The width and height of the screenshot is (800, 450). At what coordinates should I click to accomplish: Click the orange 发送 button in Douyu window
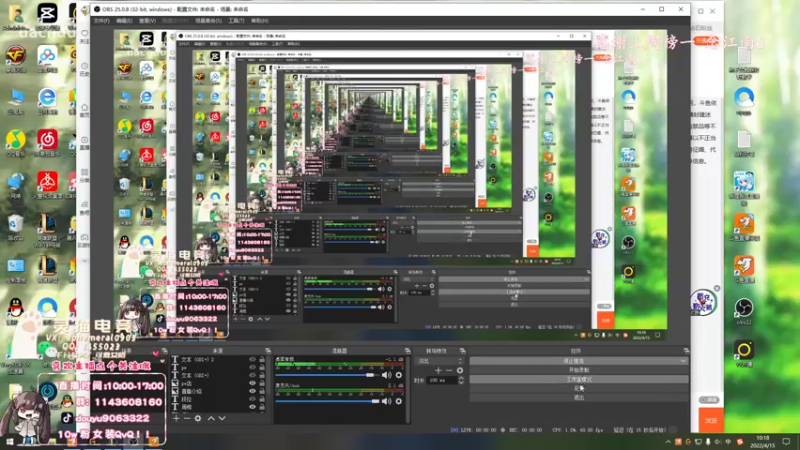pyautogui.click(x=711, y=420)
